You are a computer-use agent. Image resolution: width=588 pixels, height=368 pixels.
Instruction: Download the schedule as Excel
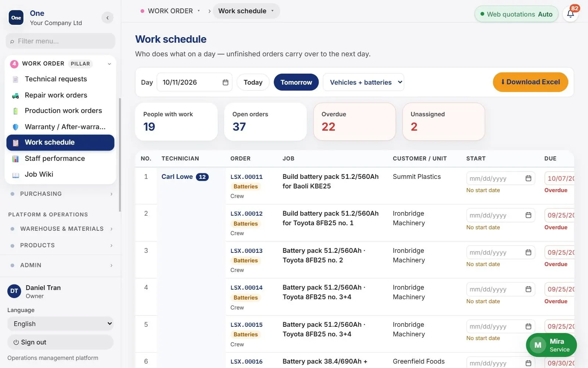coord(530,82)
